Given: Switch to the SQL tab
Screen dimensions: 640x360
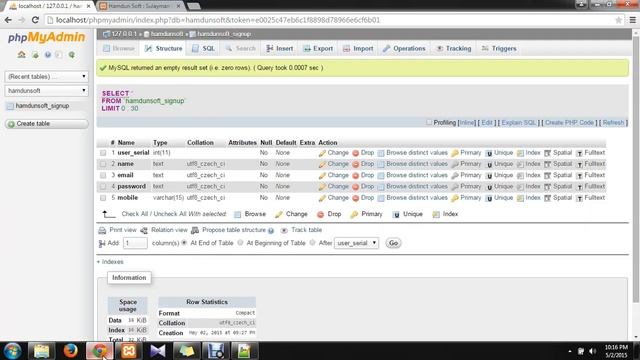Looking at the screenshot, I should [x=203, y=49].
